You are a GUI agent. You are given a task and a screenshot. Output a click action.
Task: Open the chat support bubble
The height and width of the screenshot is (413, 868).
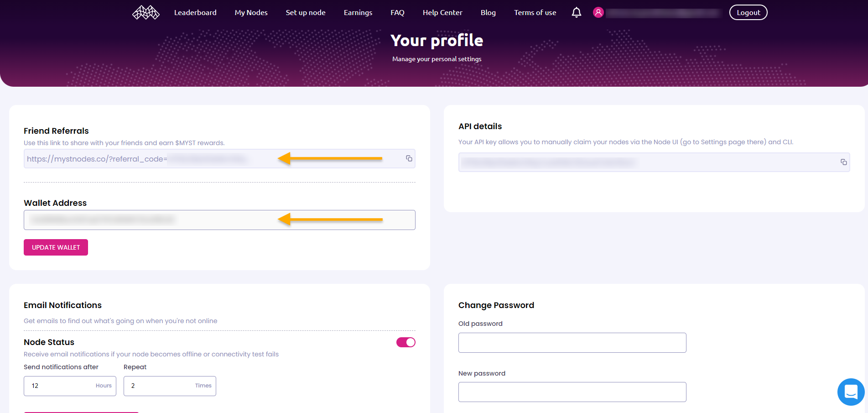(x=851, y=392)
